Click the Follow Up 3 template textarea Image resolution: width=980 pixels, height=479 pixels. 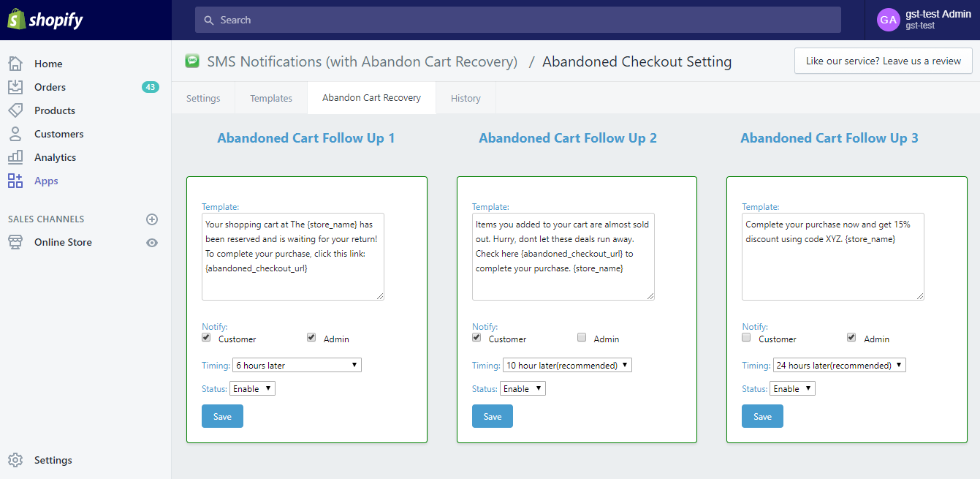[x=833, y=257]
